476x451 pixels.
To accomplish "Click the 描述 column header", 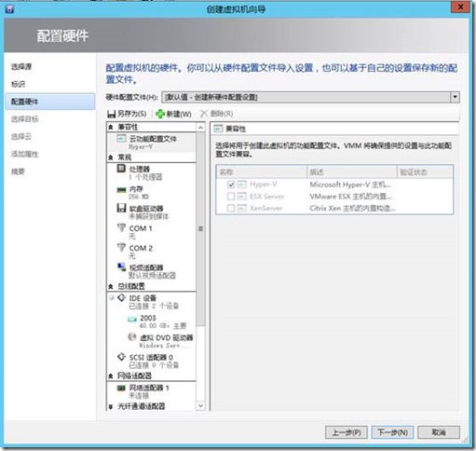I will [352, 171].
